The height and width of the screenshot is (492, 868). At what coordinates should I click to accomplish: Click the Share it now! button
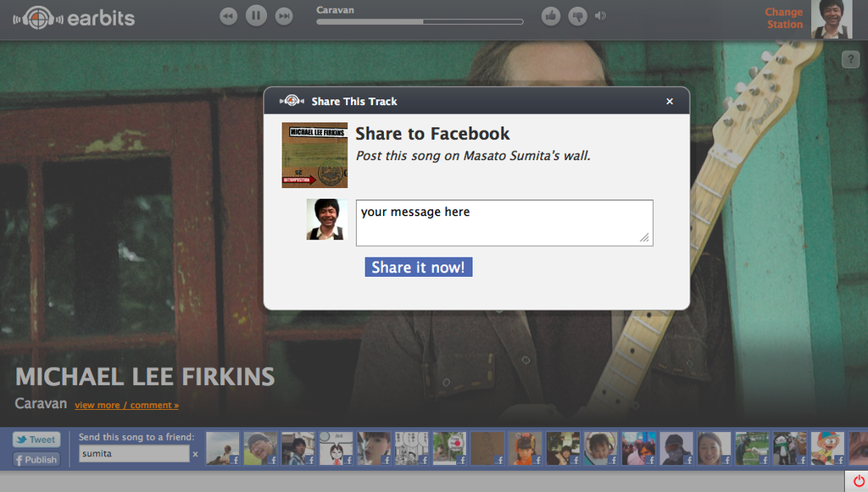419,267
